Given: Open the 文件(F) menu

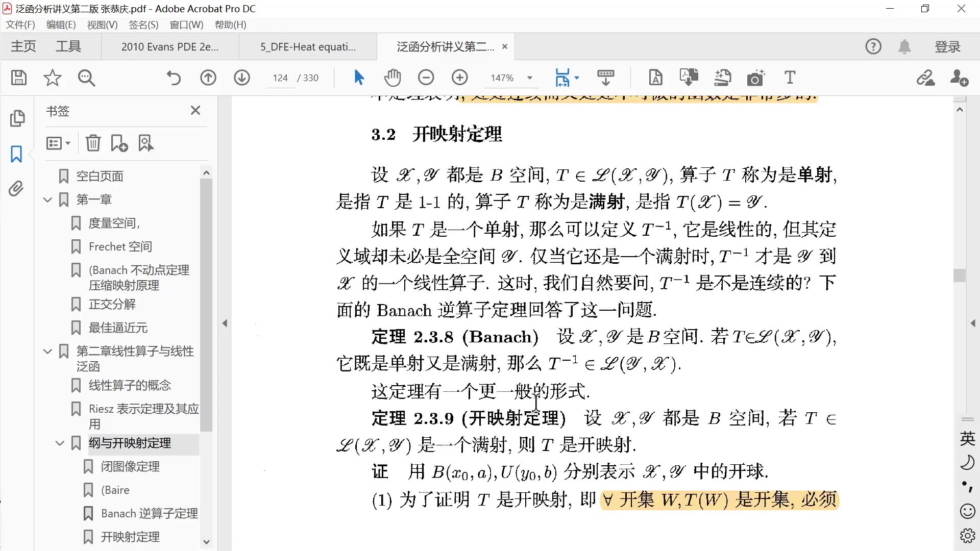Looking at the screenshot, I should (x=20, y=24).
